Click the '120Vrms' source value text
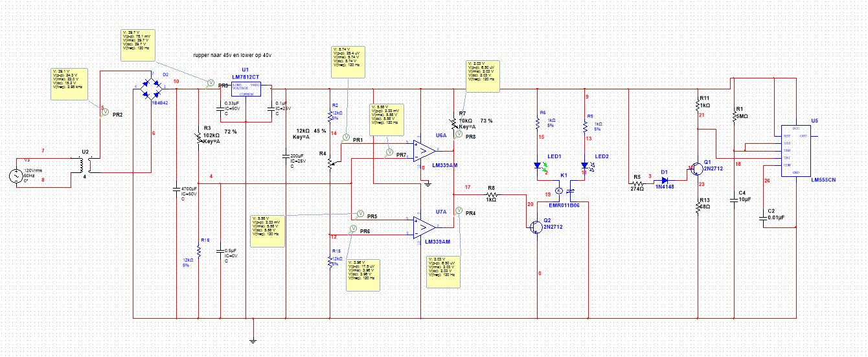 pos(32,170)
